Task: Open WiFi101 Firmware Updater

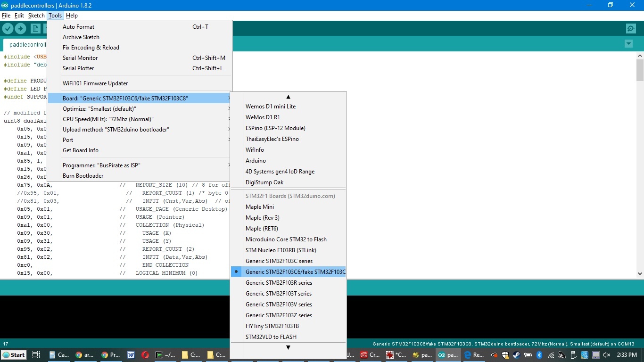Action: click(140, 83)
